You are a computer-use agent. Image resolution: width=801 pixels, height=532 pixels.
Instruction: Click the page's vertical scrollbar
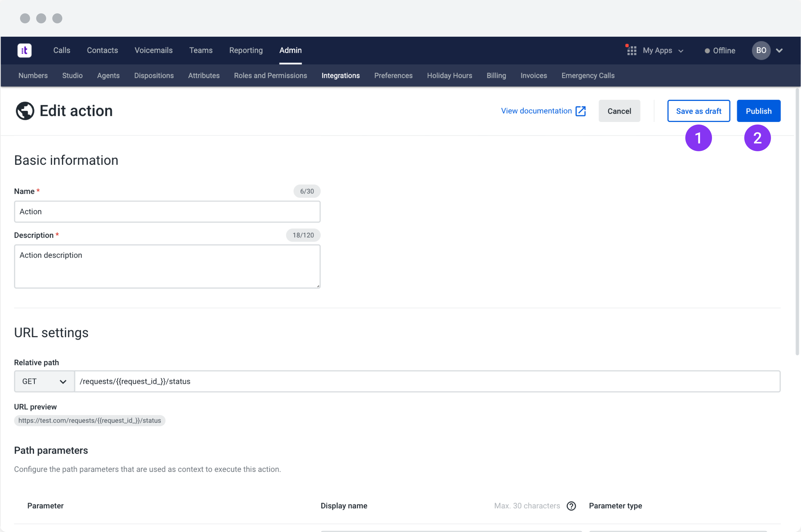click(x=797, y=220)
